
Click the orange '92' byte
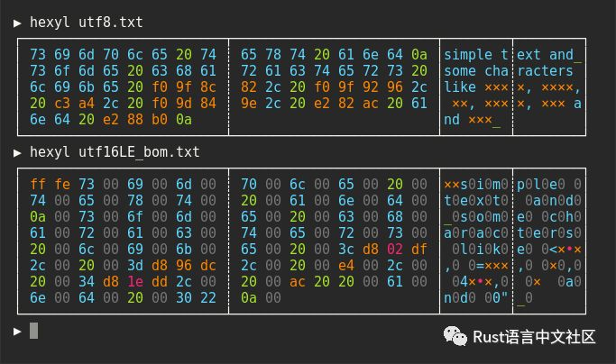click(371, 86)
